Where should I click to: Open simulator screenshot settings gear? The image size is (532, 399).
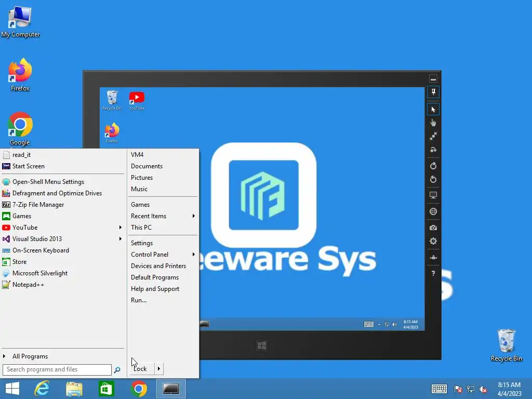(x=433, y=241)
